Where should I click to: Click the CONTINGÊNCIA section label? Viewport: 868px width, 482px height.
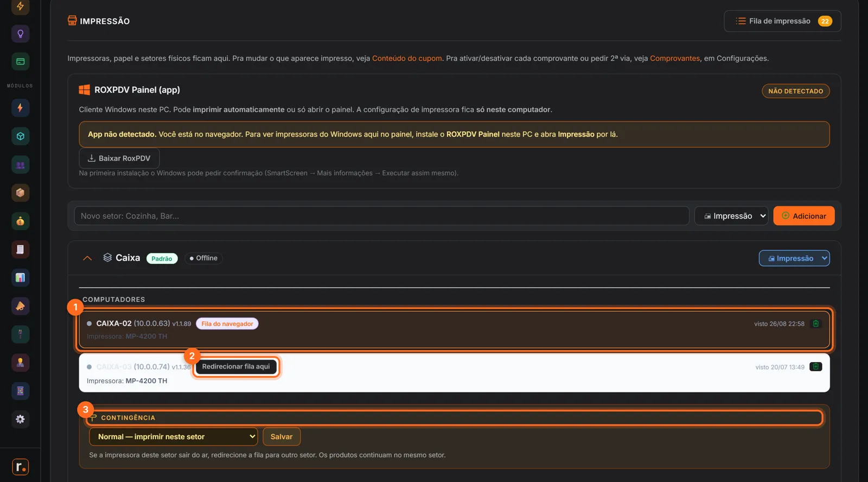pos(128,418)
